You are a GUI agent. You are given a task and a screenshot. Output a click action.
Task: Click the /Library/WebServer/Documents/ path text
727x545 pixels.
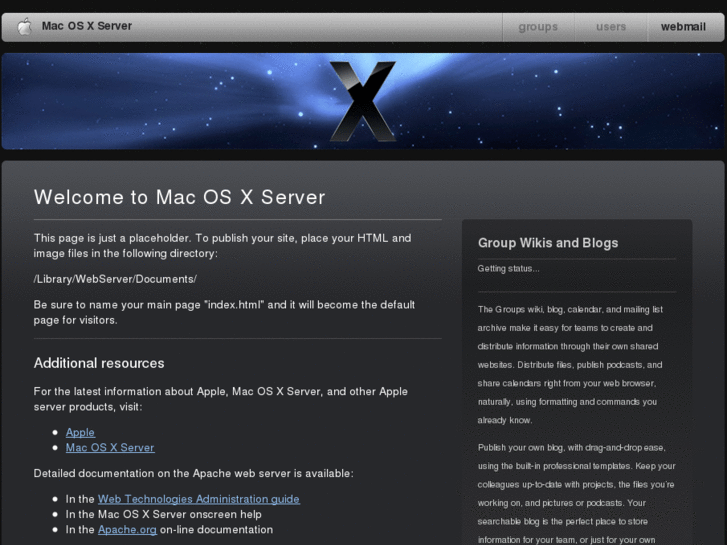point(115,279)
